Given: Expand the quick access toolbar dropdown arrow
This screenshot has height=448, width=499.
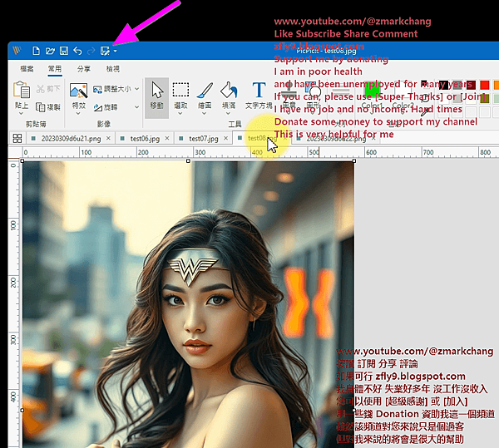Looking at the screenshot, I should (x=116, y=51).
